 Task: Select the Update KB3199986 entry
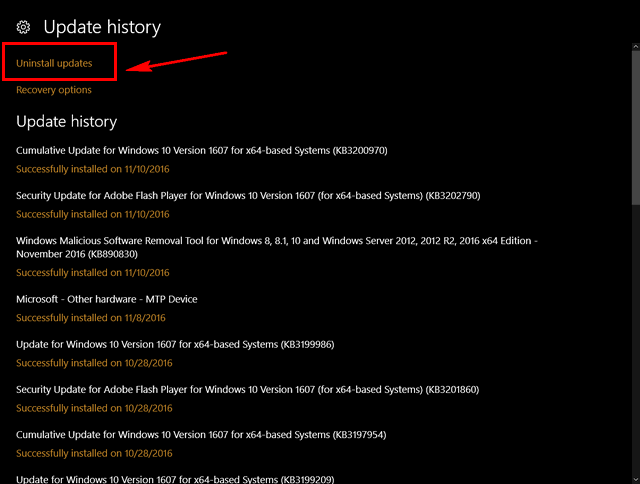pyautogui.click(x=175, y=344)
